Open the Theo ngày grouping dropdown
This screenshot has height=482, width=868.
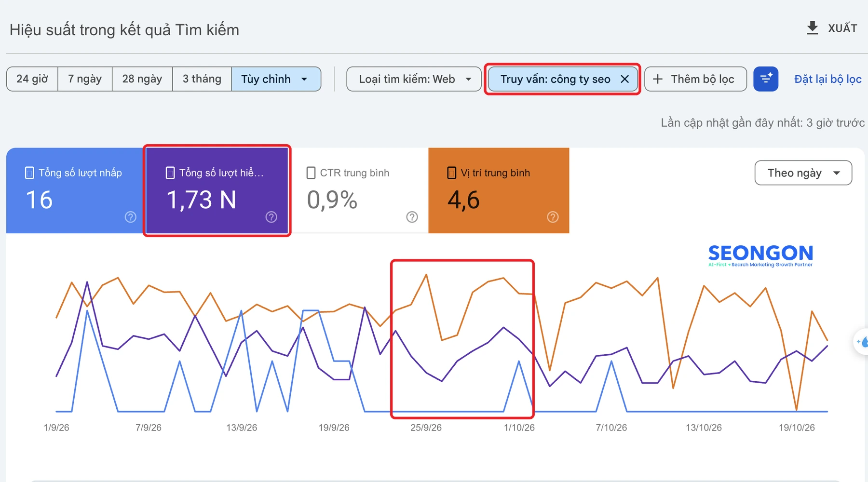(x=803, y=173)
